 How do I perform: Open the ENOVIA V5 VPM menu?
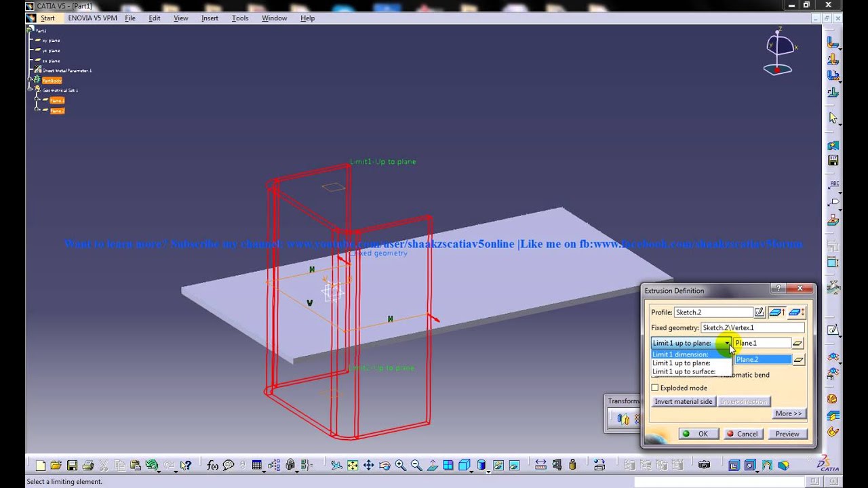tap(92, 18)
